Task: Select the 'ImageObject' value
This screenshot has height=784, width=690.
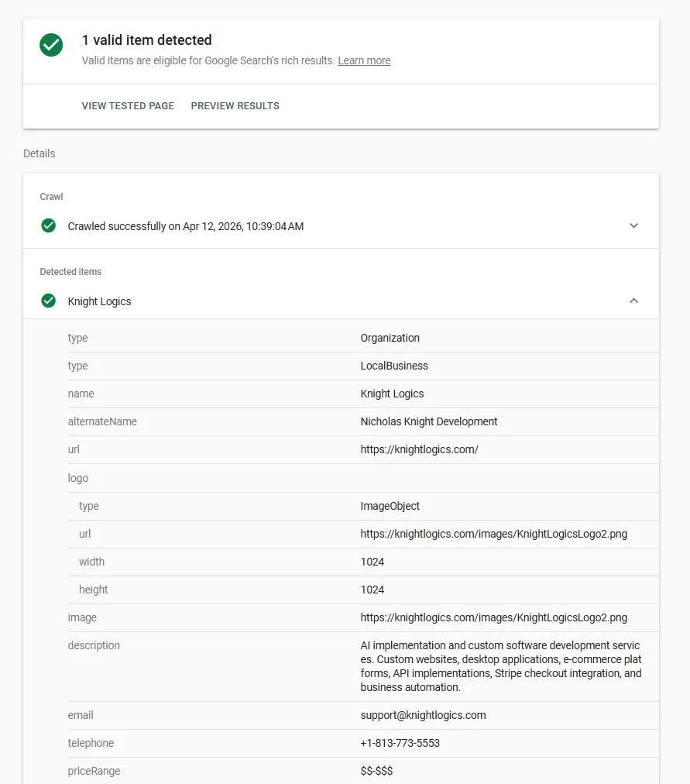Action: (390, 506)
